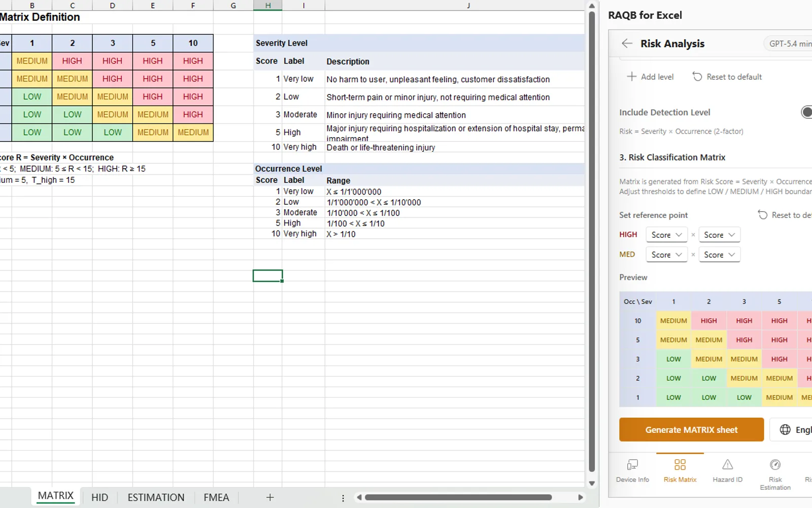Reset the reference point to default
This screenshot has width=812, height=508.
[x=785, y=215]
